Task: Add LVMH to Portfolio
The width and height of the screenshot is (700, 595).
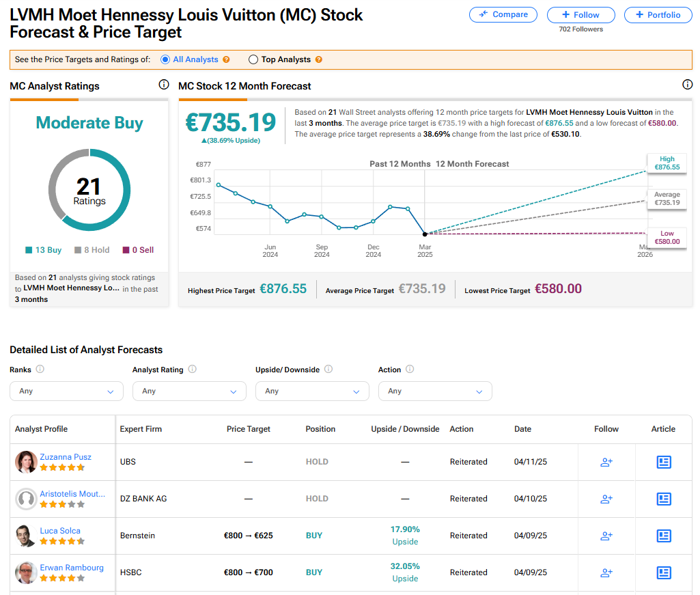Action: (658, 15)
